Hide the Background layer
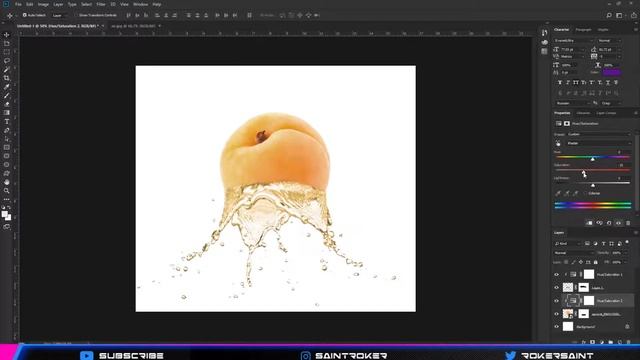Image resolution: width=640 pixels, height=360 pixels. coord(556,327)
